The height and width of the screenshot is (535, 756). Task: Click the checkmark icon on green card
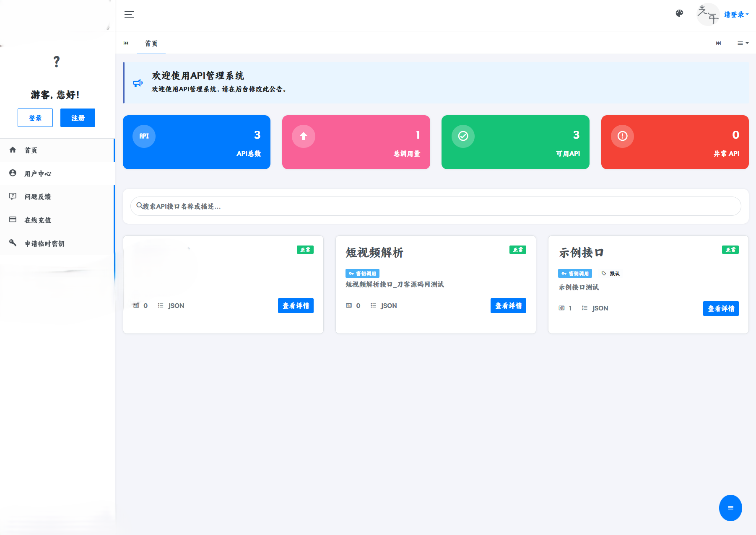click(463, 136)
